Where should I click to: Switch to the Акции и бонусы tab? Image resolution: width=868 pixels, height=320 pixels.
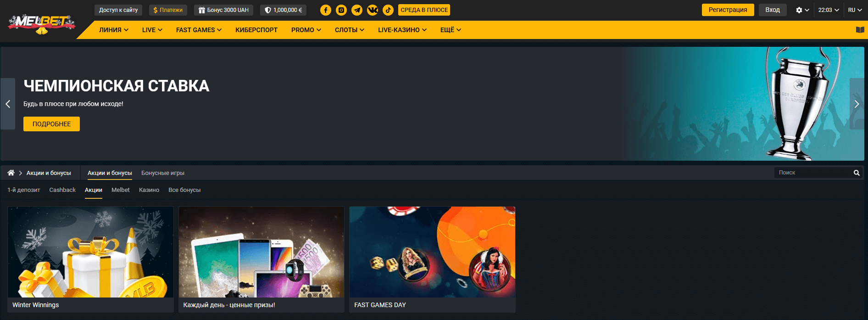pyautogui.click(x=110, y=173)
